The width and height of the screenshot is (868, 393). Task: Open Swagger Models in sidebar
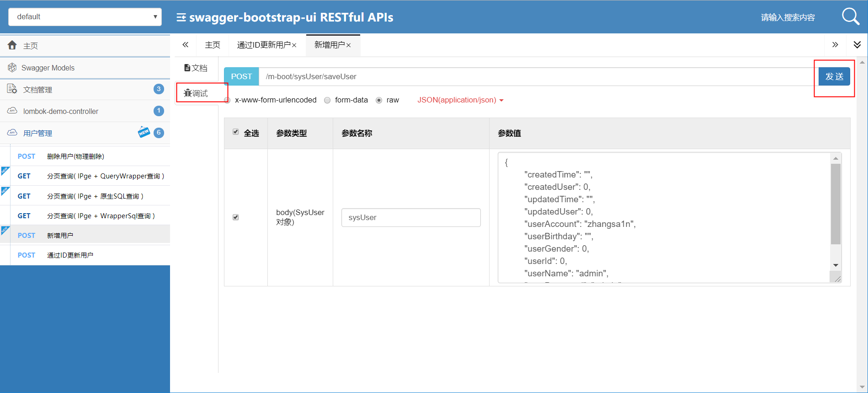[x=85, y=68]
